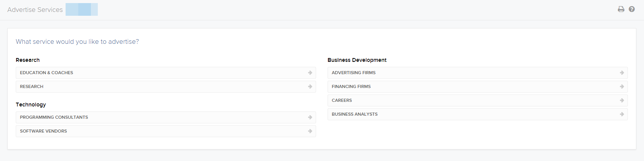Click arrow icon on Careers row

tap(622, 100)
